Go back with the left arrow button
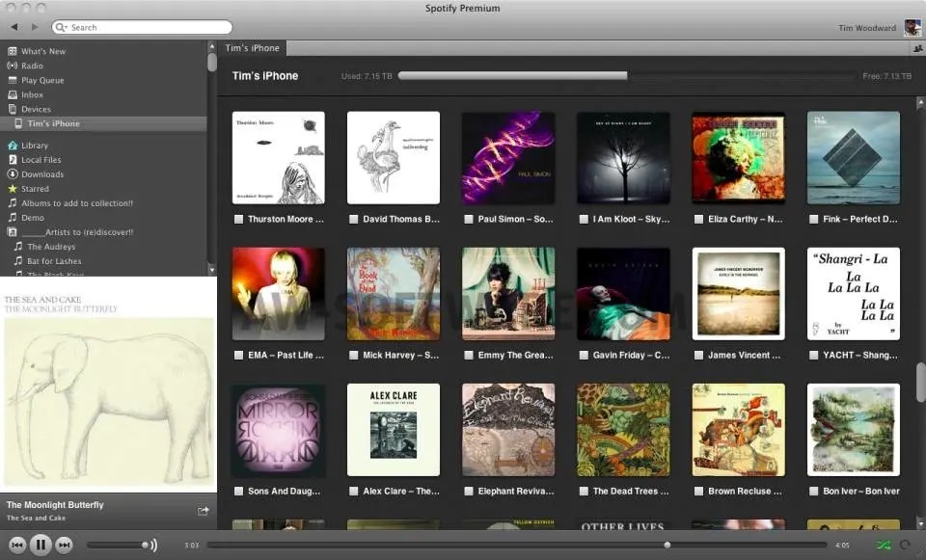Viewport: 926px width, 560px height. coord(14,27)
